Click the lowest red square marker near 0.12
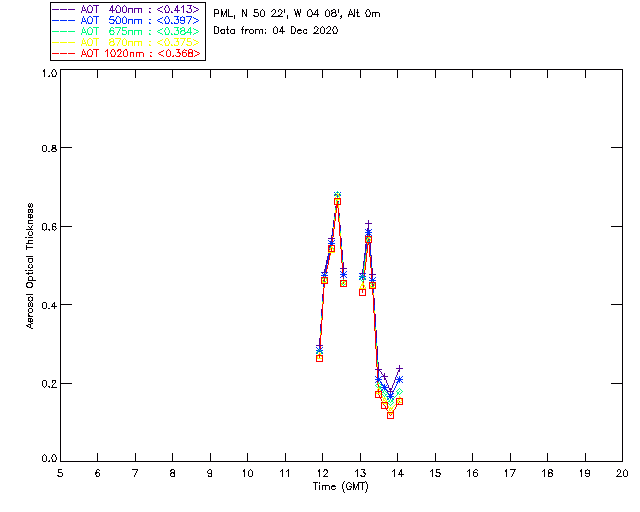 click(390, 415)
